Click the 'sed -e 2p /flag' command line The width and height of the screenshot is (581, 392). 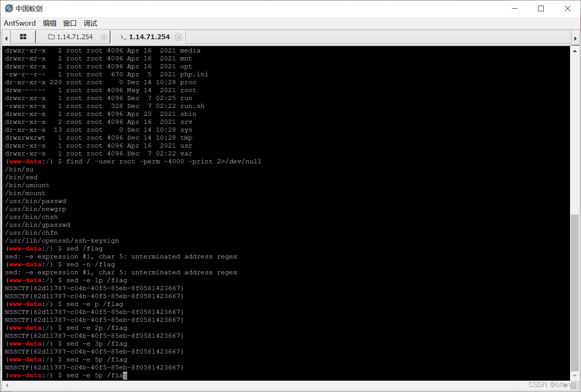[97, 328]
